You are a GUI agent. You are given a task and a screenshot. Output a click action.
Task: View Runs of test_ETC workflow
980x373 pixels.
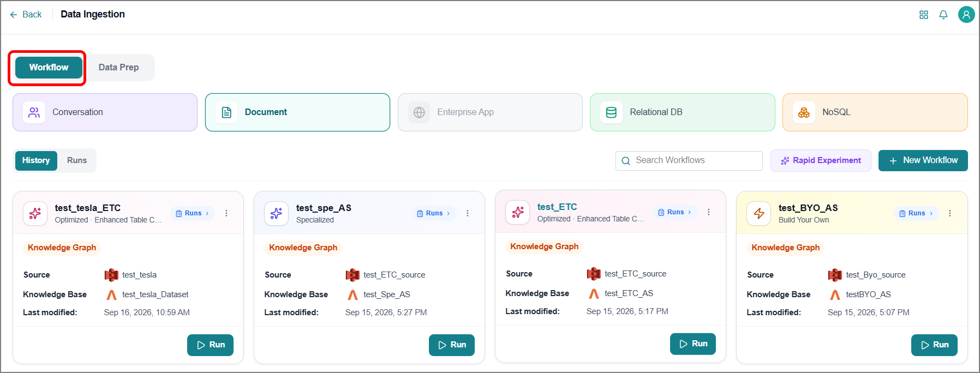674,212
